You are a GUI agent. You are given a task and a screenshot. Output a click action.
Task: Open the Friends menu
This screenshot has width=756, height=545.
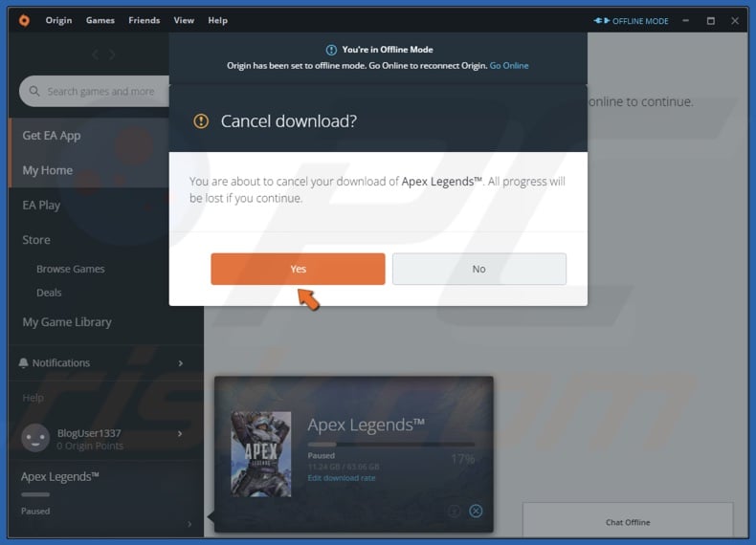[145, 20]
